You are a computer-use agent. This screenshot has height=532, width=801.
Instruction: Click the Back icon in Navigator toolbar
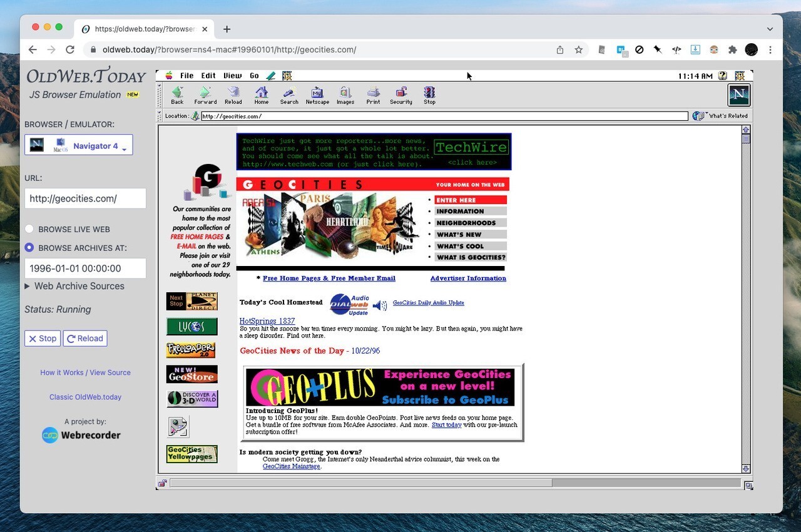click(x=177, y=95)
